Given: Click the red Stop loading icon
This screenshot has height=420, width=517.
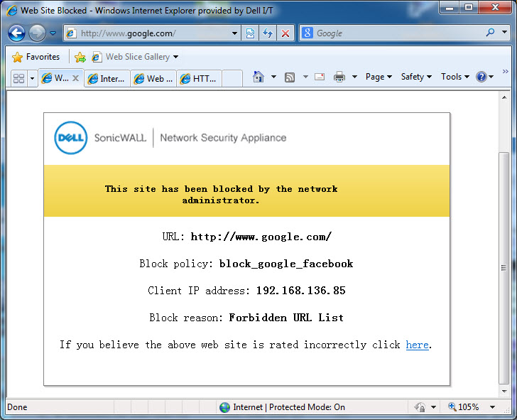Looking at the screenshot, I should [285, 33].
